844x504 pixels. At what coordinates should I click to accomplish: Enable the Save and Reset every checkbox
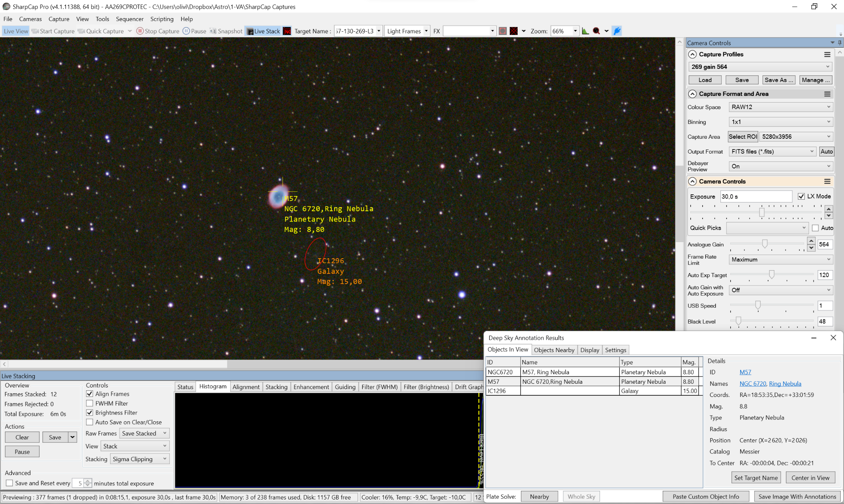pyautogui.click(x=9, y=483)
